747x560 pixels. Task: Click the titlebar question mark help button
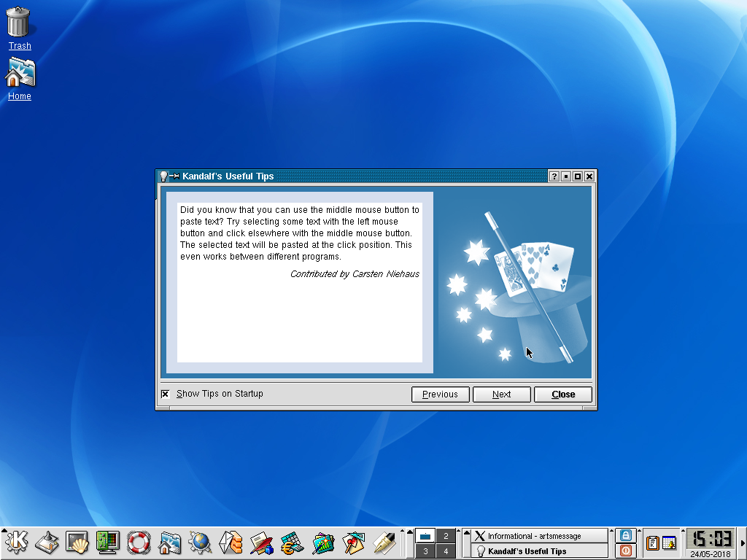click(x=554, y=176)
